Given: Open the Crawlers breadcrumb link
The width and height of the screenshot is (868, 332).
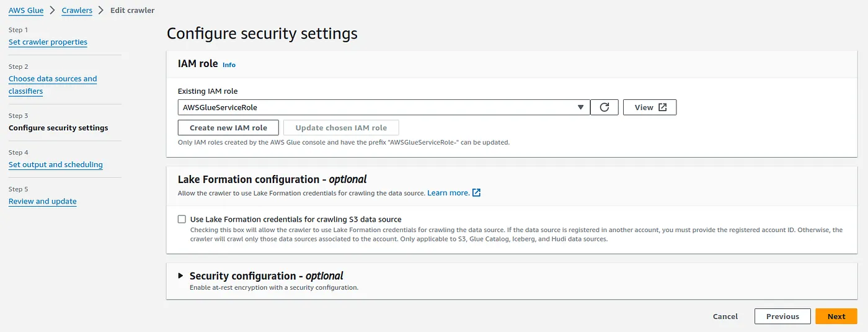Looking at the screenshot, I should pos(77,11).
